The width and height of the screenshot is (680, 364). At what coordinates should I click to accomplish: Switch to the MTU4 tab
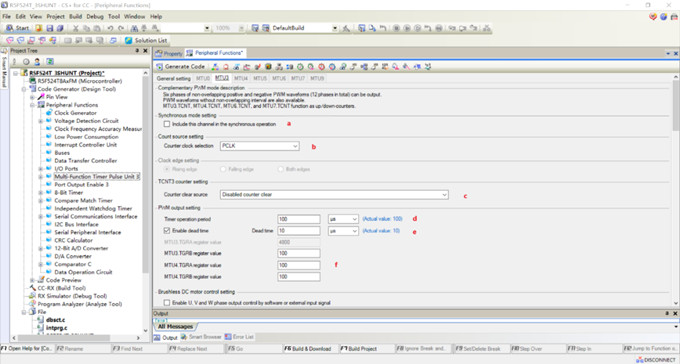click(x=241, y=79)
